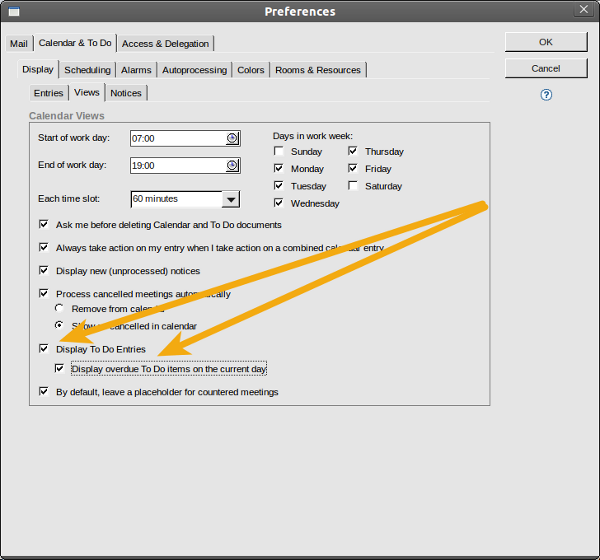
Task: Switch to the Colors tab
Action: 251,70
